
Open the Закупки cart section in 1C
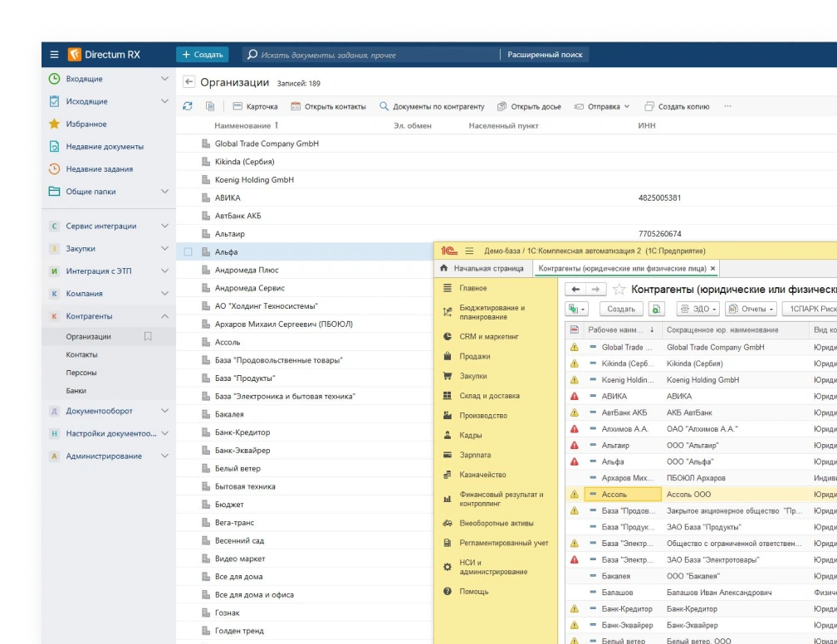point(474,376)
